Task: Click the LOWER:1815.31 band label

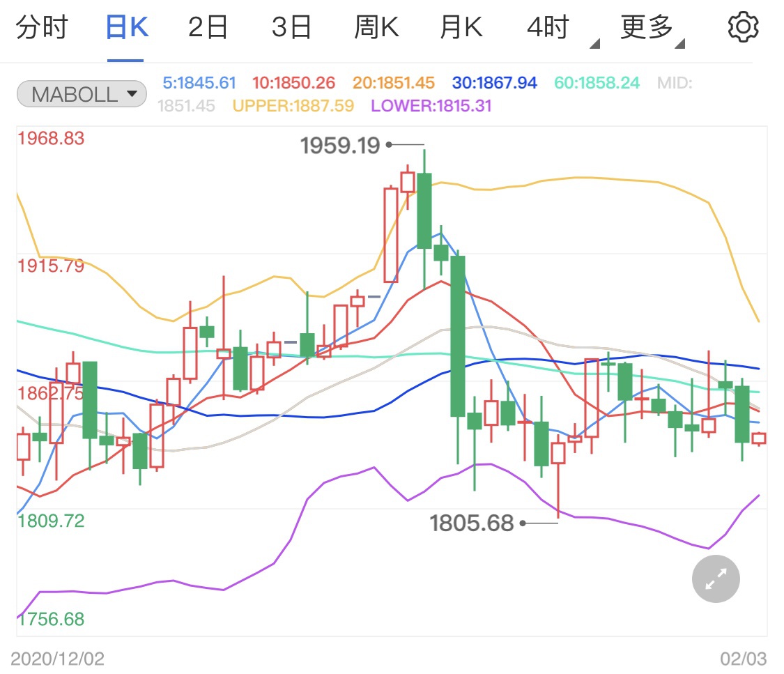Action: tap(431, 105)
